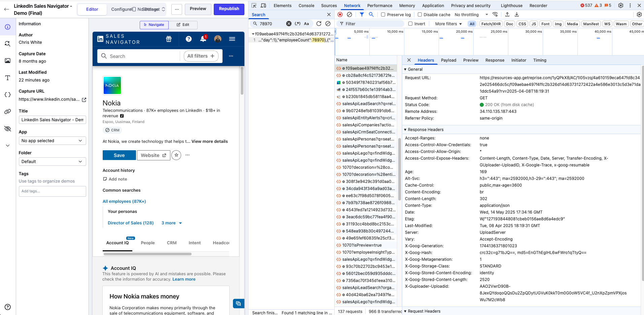Open the Response tab
Screen dimensions: 644x315
click(495, 60)
